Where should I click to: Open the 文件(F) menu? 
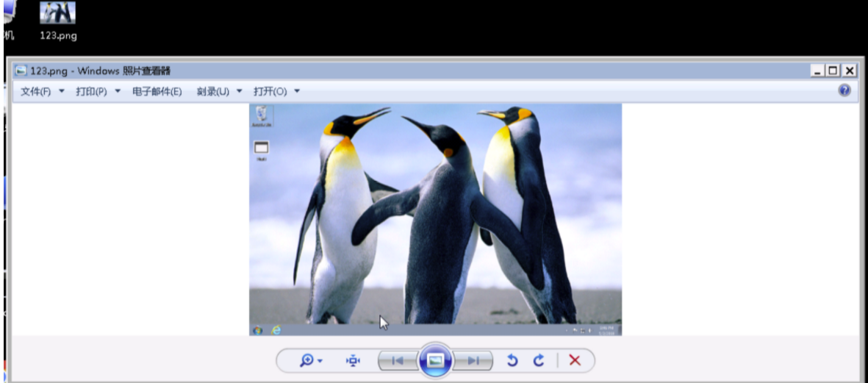[35, 91]
